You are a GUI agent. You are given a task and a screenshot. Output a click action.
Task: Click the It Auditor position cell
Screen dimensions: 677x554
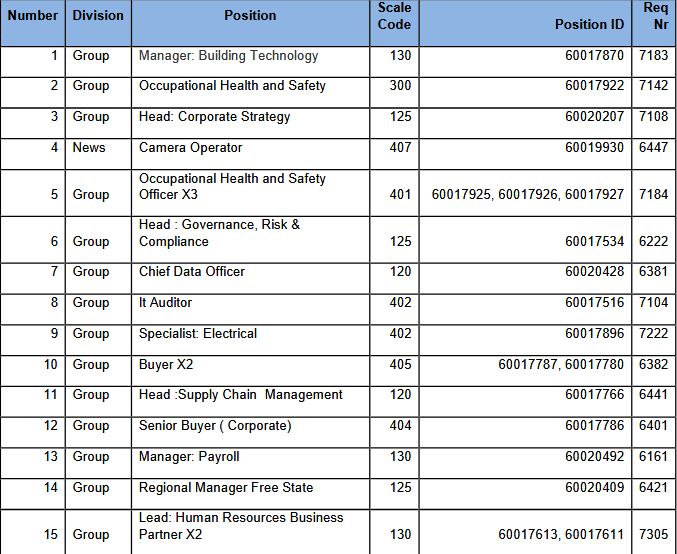pyautogui.click(x=250, y=309)
